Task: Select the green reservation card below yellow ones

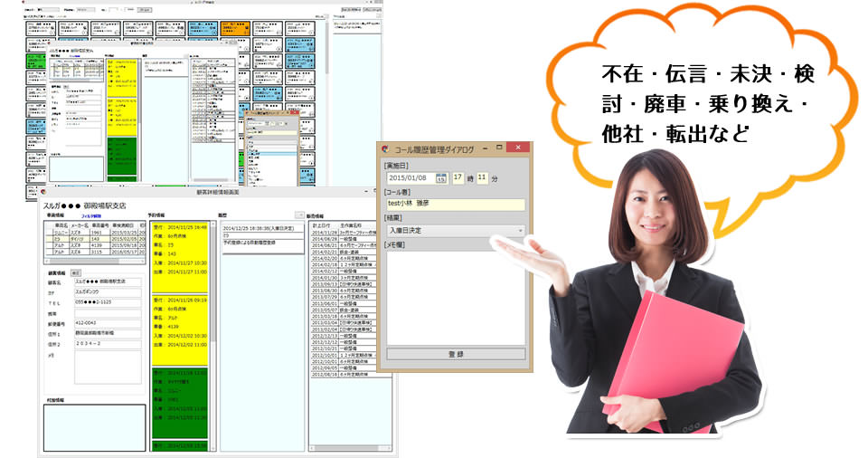Action: 179,403
